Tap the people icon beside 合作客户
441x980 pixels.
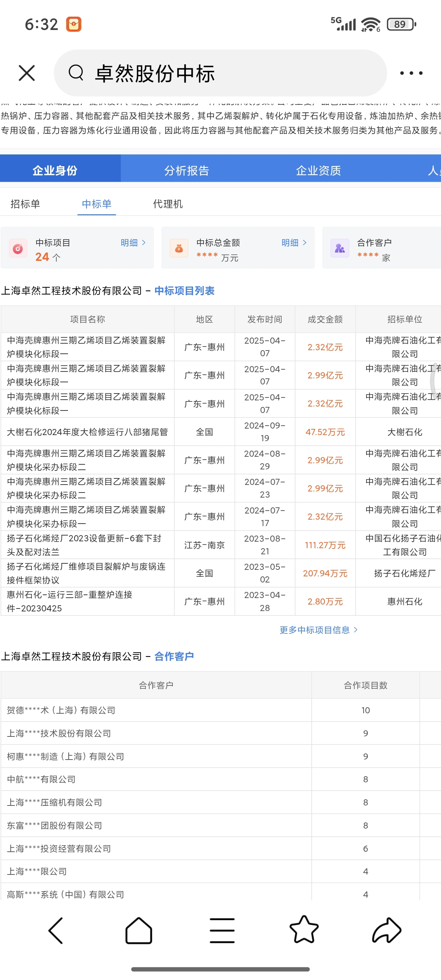(x=340, y=248)
